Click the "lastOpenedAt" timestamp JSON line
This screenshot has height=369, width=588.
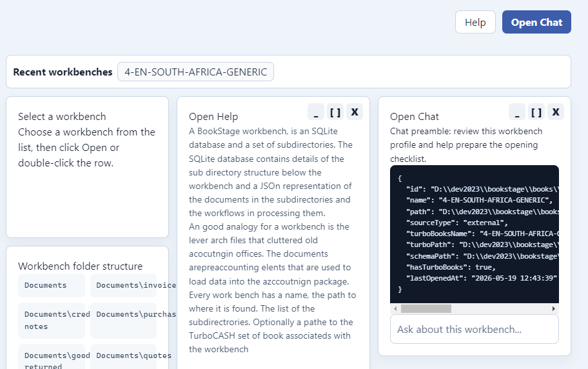coord(482,278)
